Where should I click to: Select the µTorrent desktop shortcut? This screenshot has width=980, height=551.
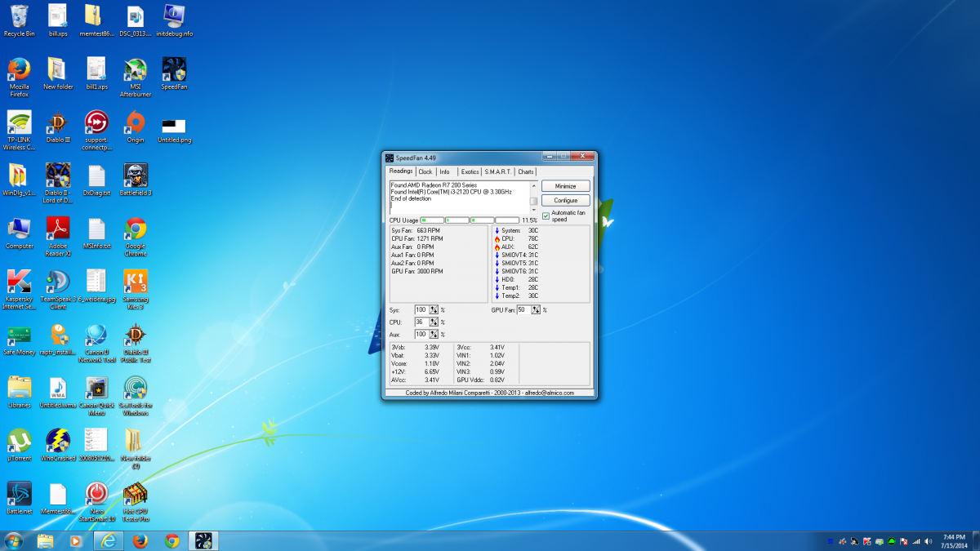coord(19,446)
